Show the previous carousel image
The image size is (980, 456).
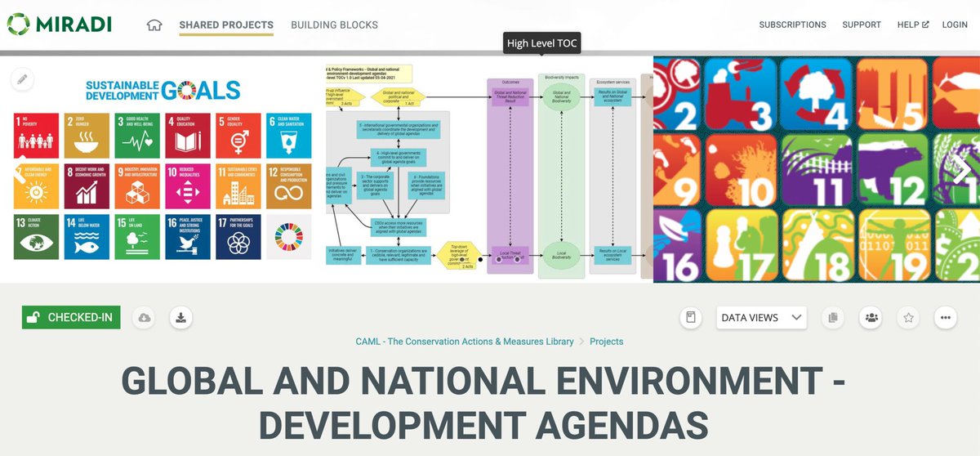18,169
